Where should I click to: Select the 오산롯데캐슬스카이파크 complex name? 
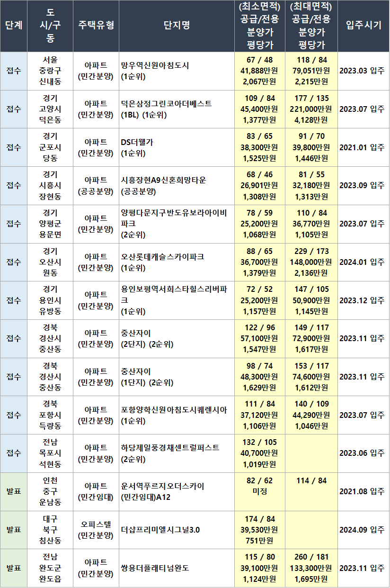(x=162, y=257)
